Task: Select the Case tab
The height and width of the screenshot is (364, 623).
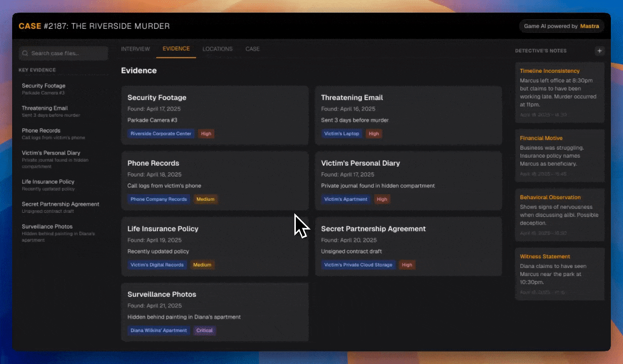Action: click(252, 49)
